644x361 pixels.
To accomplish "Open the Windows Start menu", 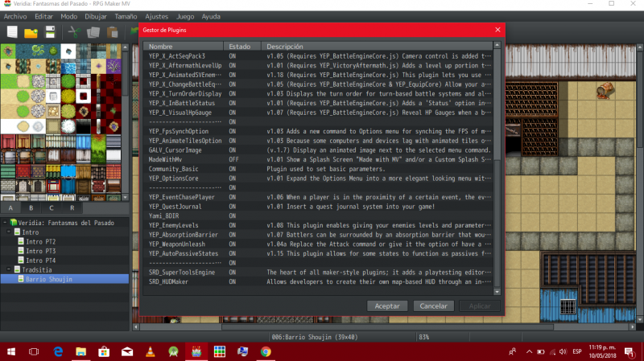I will [11, 351].
